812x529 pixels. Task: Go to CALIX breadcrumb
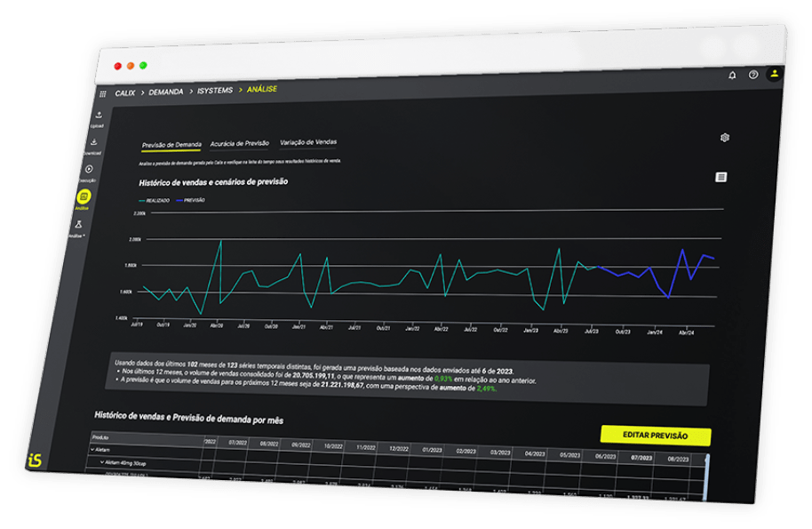click(124, 93)
